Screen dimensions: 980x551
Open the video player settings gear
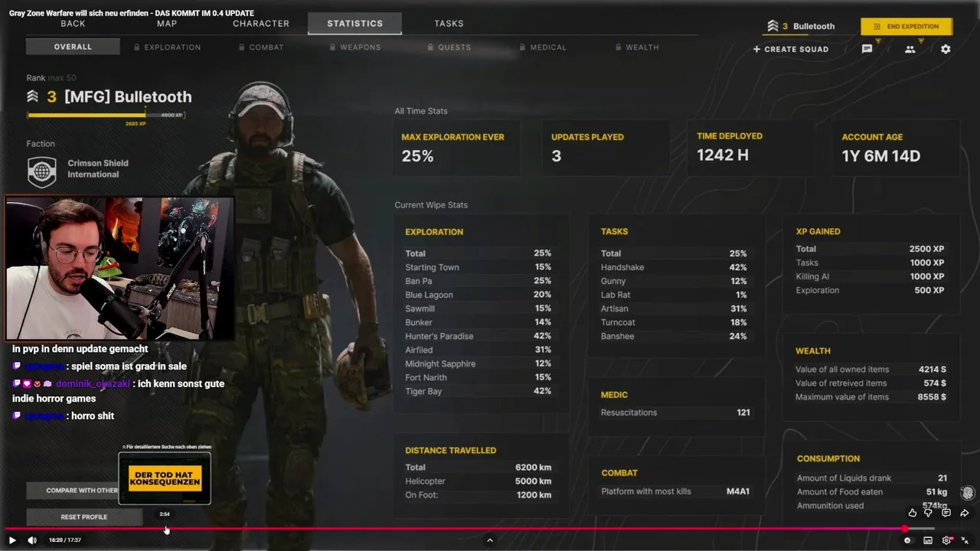click(x=947, y=540)
